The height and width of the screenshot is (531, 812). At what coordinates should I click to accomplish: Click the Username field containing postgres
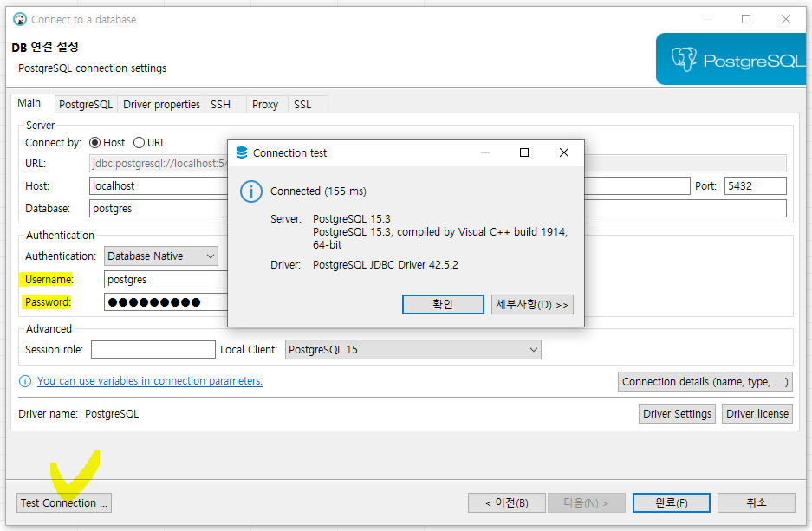(166, 280)
